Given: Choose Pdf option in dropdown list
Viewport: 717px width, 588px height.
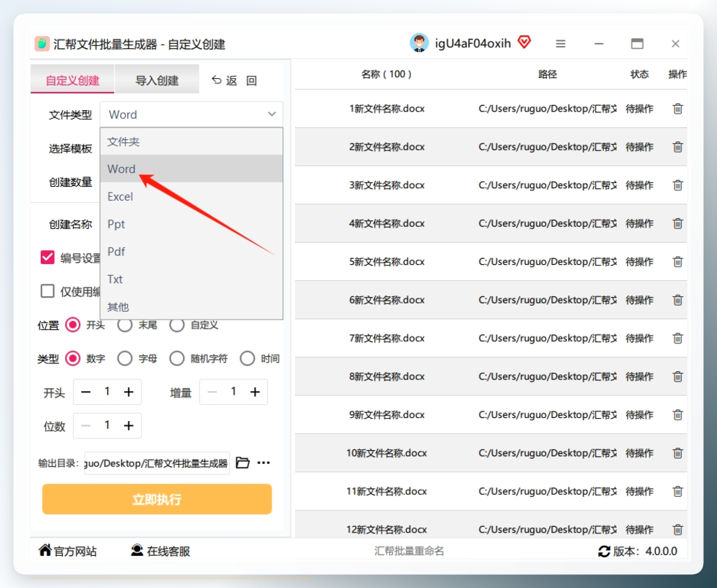Looking at the screenshot, I should coord(191,251).
